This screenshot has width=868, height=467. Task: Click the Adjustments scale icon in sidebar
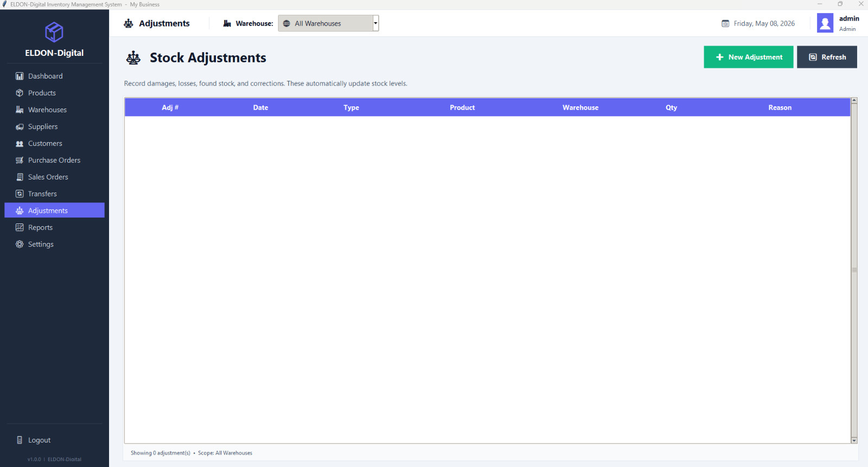click(20, 211)
